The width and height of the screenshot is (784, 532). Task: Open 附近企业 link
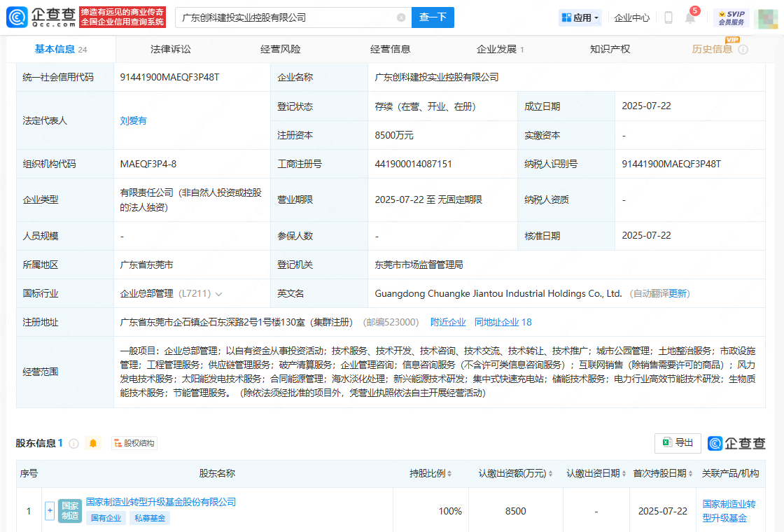[448, 322]
